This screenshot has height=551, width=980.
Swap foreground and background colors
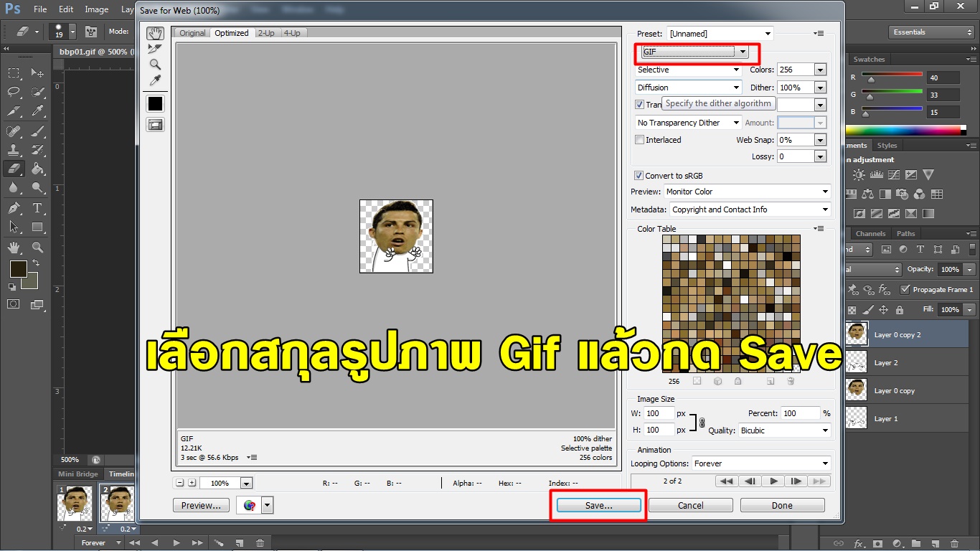pos(37,263)
